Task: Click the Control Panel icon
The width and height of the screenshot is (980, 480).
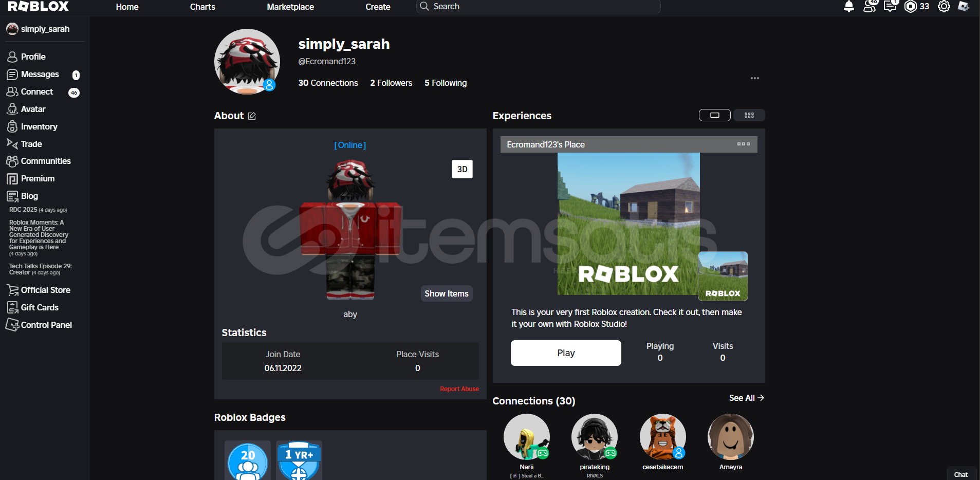Action: 12,325
